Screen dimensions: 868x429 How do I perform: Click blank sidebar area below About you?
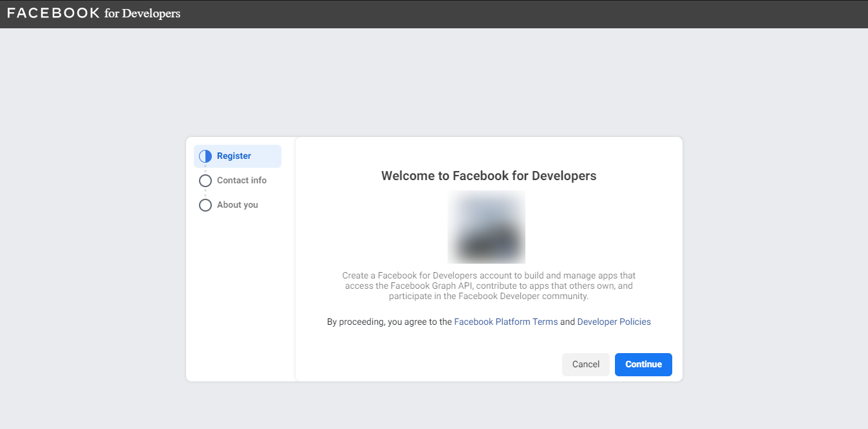(x=240, y=296)
